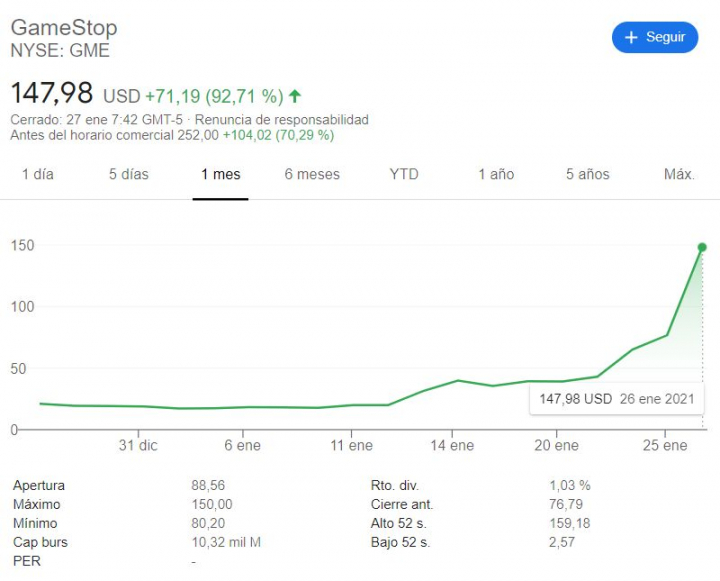
Task: Click the 14 ene date axis label
Action: 454,445
